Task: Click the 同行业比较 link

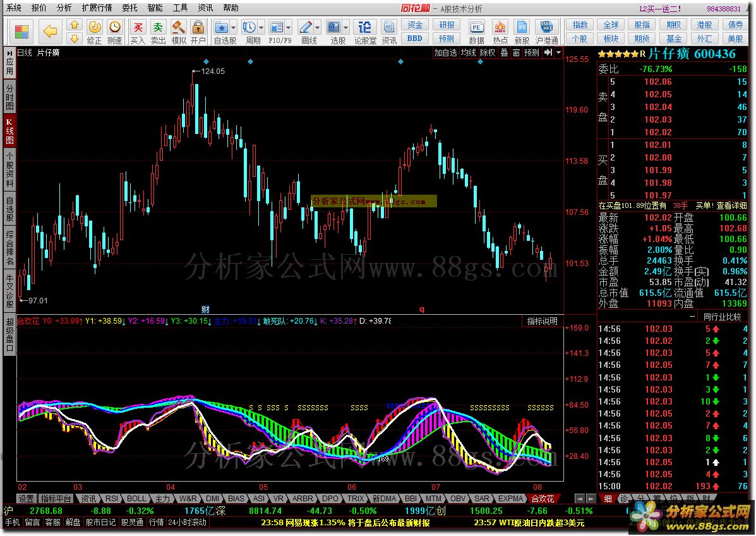Action: tap(722, 317)
